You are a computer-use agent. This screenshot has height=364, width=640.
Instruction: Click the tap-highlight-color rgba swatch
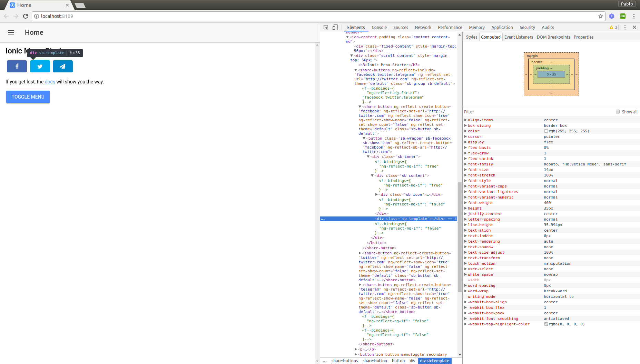click(546, 324)
